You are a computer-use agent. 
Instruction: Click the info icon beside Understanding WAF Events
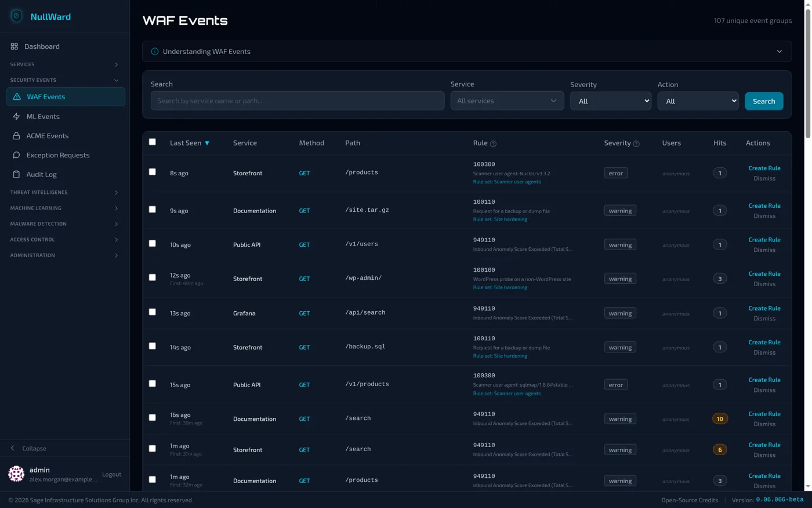click(x=155, y=52)
